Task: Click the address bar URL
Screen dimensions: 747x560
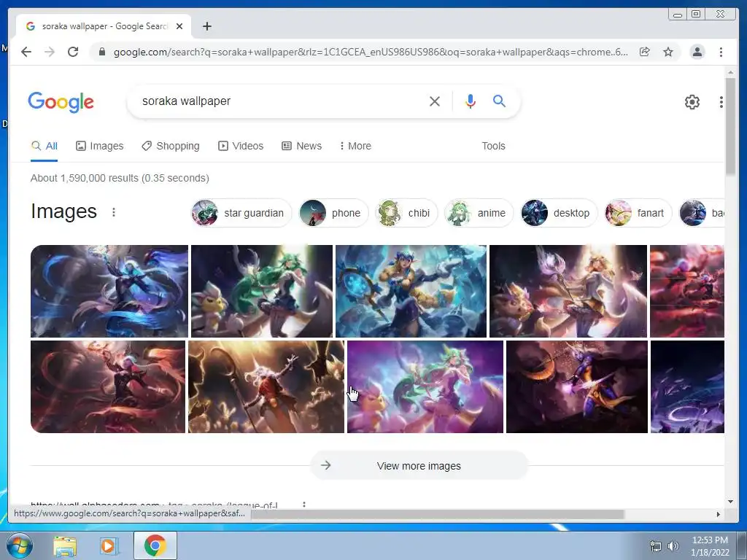Action: pyautogui.click(x=371, y=52)
